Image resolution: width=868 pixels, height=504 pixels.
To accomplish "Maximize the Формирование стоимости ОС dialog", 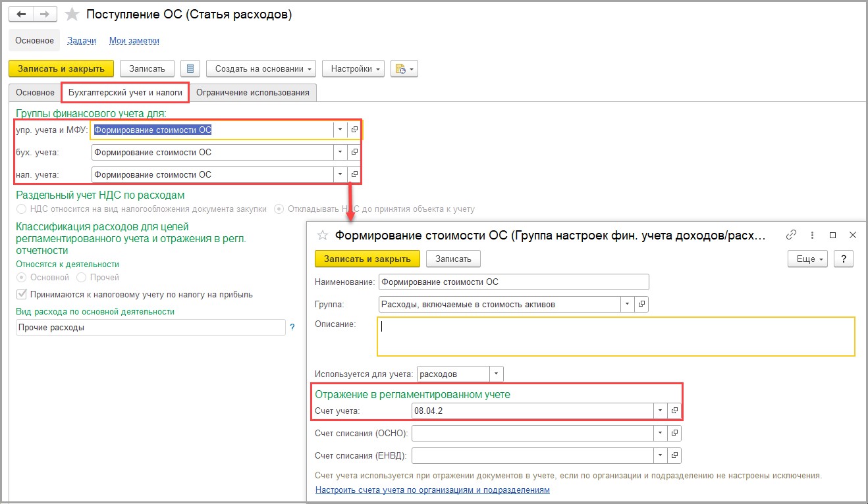I will 832,235.
